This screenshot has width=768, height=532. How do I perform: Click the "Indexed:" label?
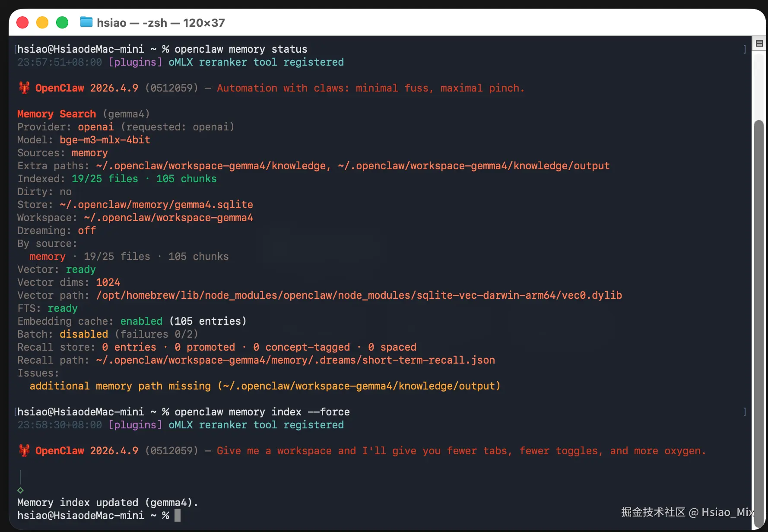tap(41, 179)
